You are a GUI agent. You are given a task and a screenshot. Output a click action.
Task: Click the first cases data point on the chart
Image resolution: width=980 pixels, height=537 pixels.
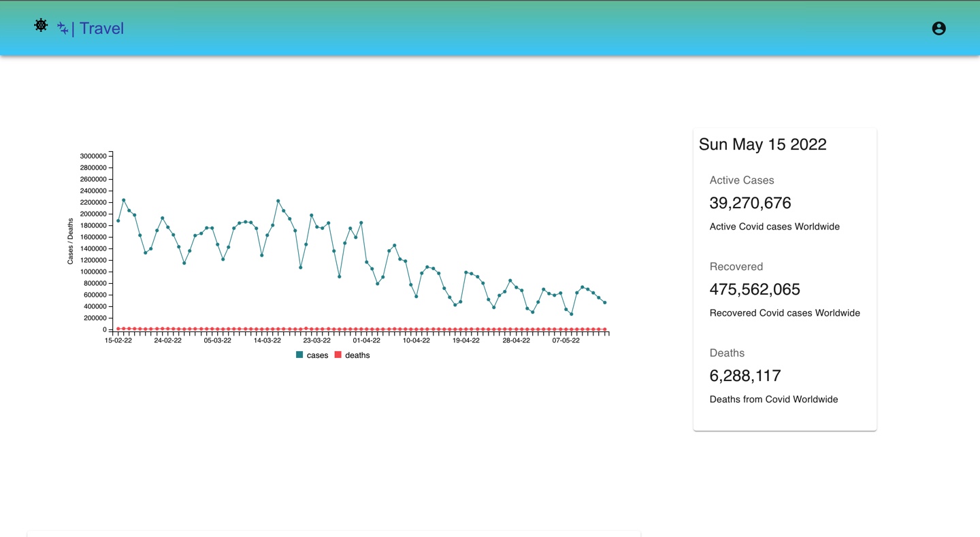click(x=118, y=221)
